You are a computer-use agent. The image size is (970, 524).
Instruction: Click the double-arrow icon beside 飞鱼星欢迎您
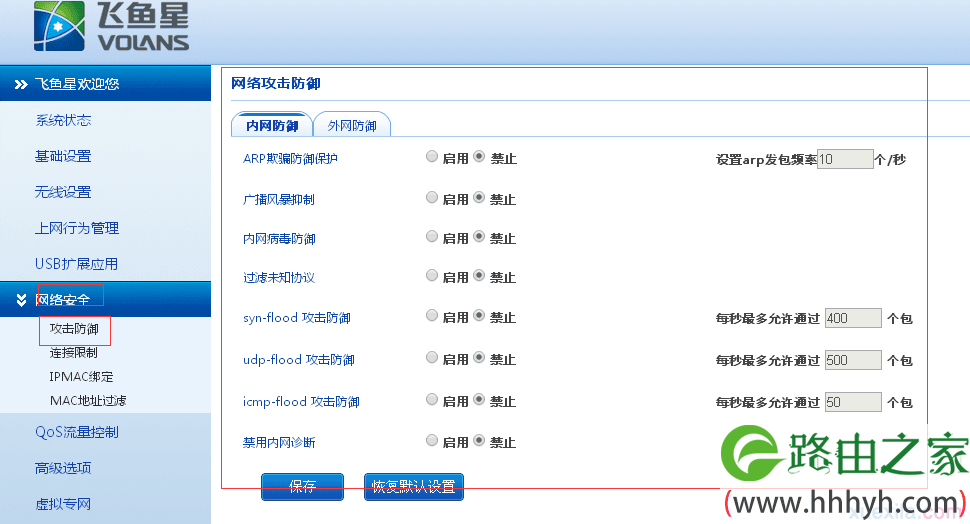pos(21,84)
